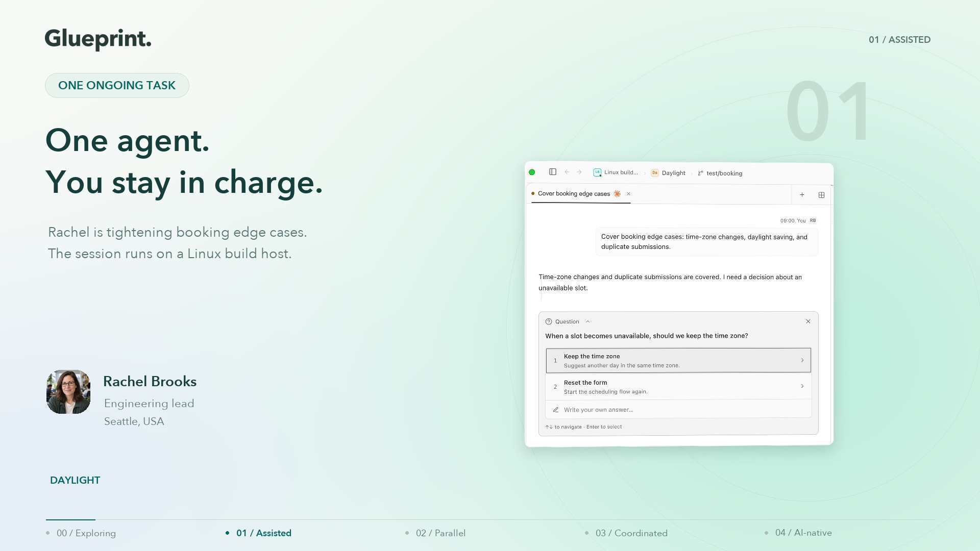The image size is (980, 551).
Task: Choose option Reset the form
Action: click(x=678, y=387)
